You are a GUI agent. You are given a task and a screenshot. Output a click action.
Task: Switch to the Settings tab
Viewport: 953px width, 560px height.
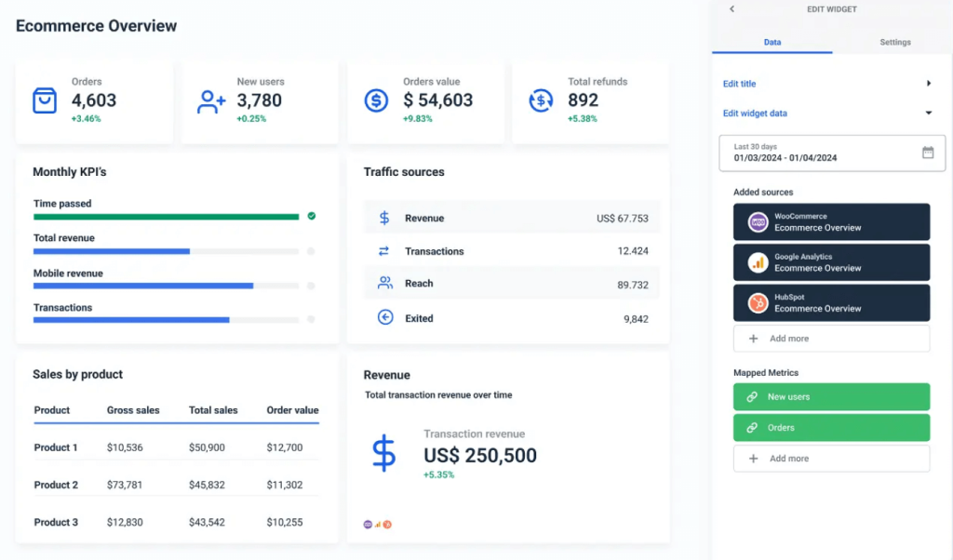pyautogui.click(x=895, y=42)
